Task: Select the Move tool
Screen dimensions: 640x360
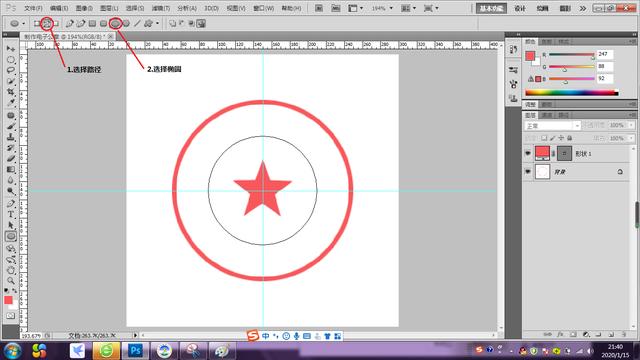Action: (x=11, y=49)
